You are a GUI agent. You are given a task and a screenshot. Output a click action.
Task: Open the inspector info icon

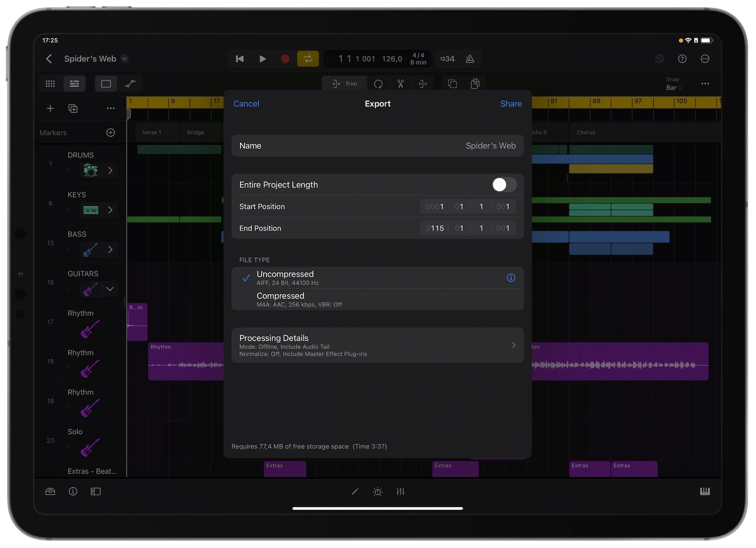pyautogui.click(x=73, y=492)
